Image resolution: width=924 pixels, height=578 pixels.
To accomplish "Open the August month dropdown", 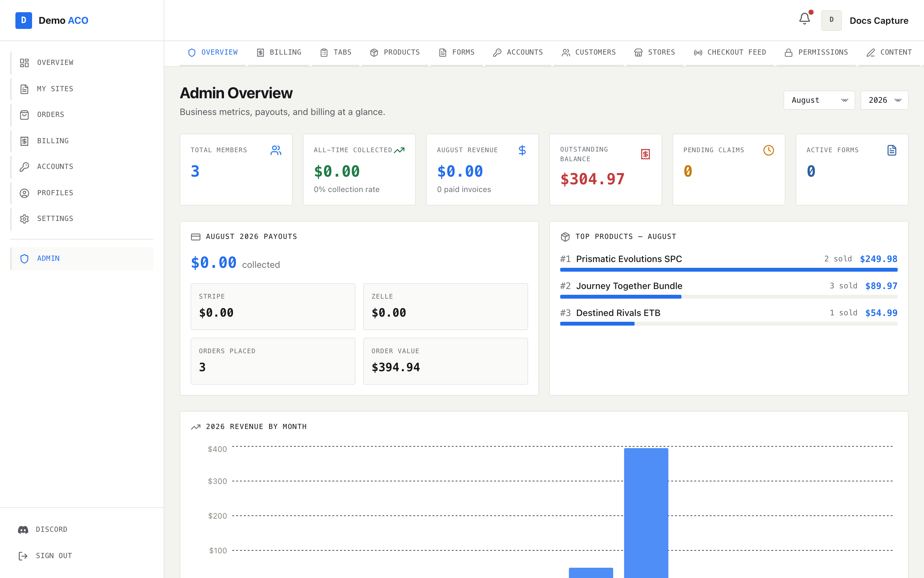I will click(x=819, y=100).
